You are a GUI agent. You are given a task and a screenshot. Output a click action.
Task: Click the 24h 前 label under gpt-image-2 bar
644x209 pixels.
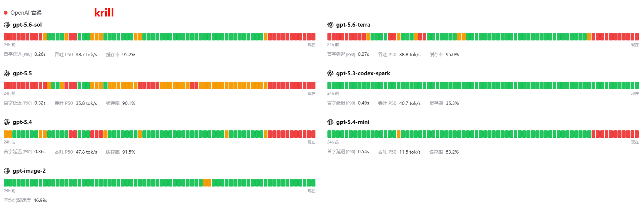tap(10, 191)
